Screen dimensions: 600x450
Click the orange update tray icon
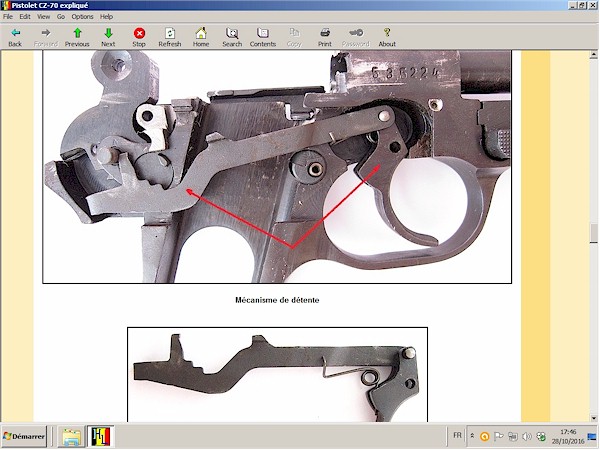click(x=485, y=436)
